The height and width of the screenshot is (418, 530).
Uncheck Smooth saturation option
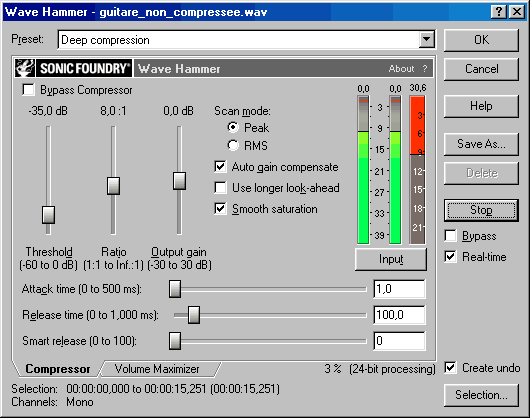coord(220,208)
